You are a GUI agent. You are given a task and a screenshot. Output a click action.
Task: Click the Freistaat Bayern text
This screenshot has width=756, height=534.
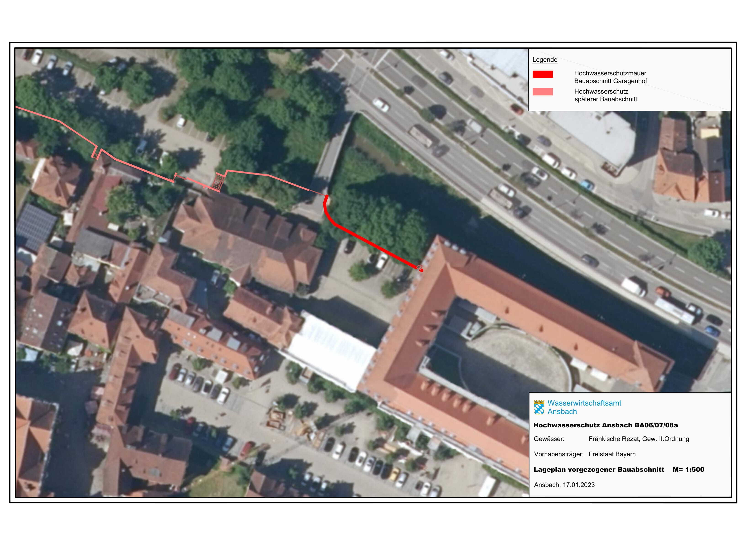click(612, 454)
